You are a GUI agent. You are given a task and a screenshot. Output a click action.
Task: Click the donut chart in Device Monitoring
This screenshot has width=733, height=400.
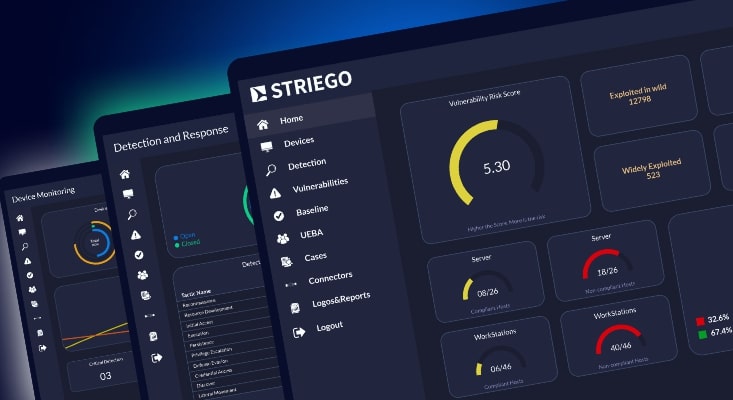coord(93,243)
